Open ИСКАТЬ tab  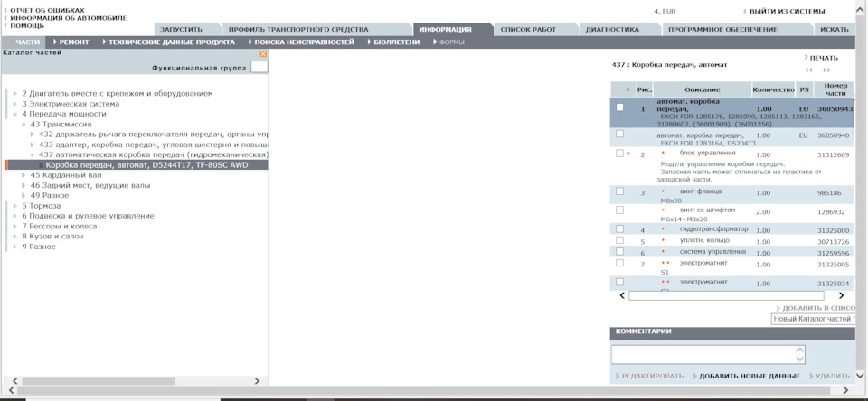835,29
